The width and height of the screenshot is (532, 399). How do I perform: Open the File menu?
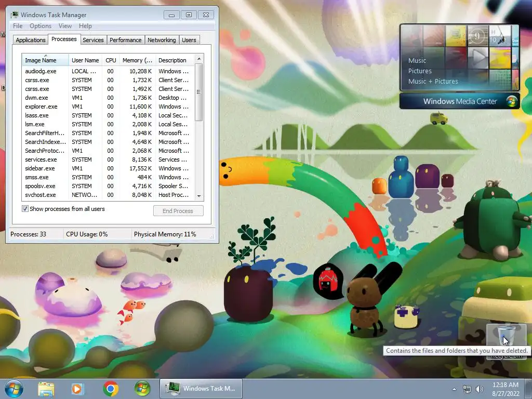[x=18, y=26]
